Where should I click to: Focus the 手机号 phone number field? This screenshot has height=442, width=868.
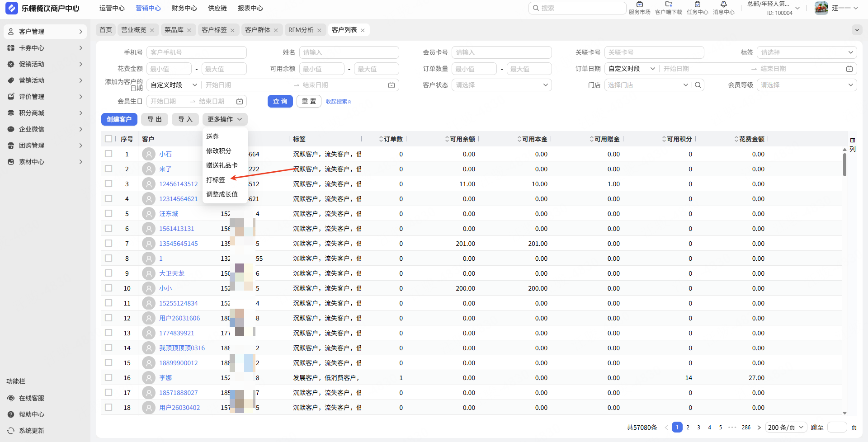196,52
